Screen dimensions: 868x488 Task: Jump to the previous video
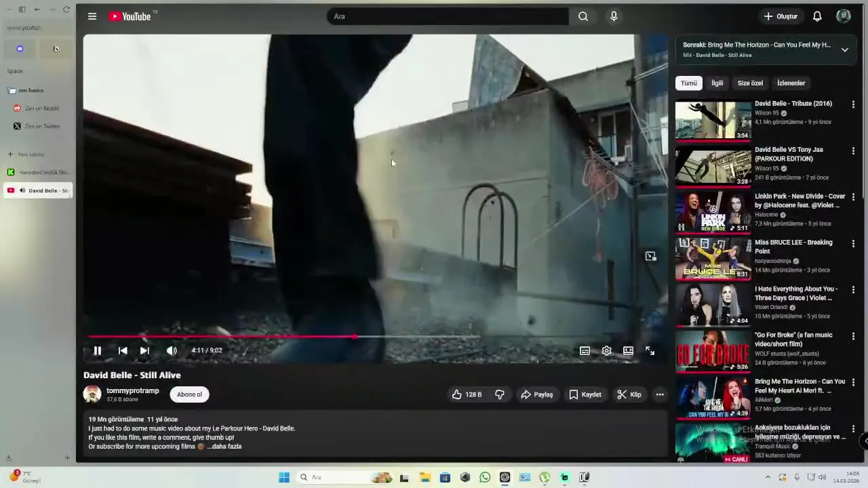coord(123,350)
